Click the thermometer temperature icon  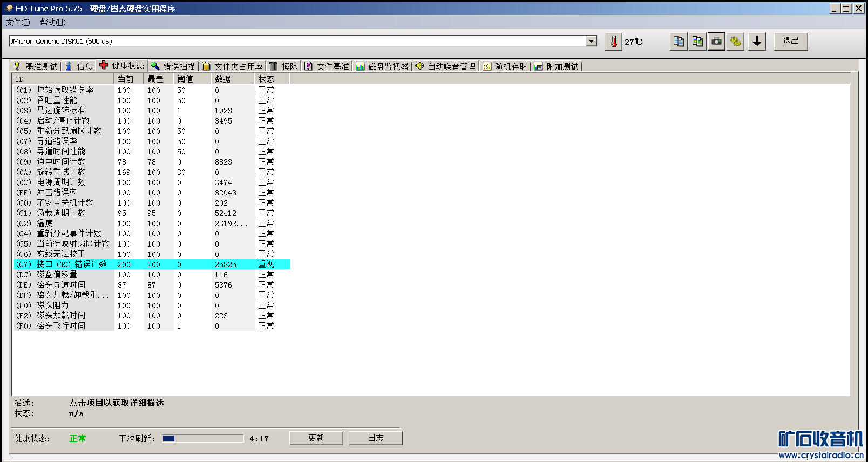pyautogui.click(x=613, y=42)
